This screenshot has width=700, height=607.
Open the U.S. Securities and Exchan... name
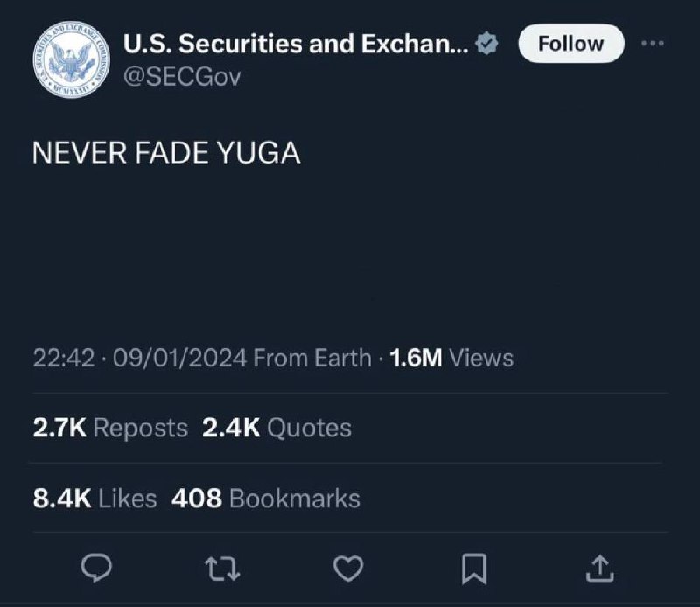point(296,44)
